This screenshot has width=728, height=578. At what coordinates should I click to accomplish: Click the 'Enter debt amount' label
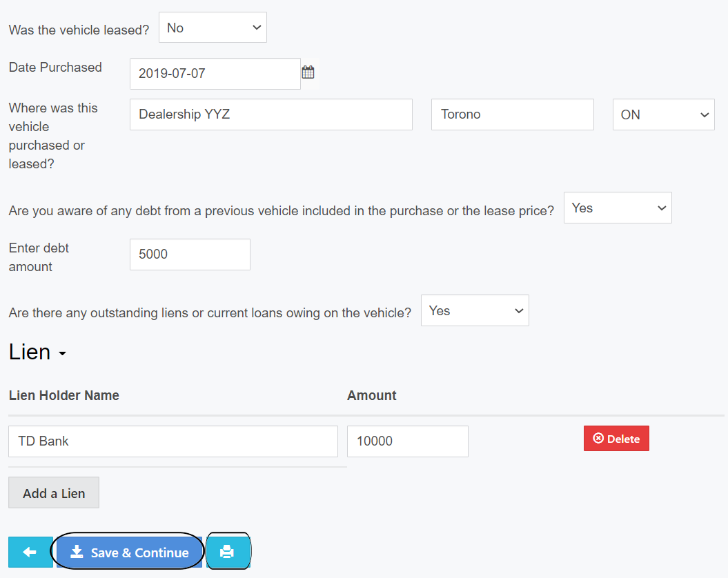[x=39, y=257]
